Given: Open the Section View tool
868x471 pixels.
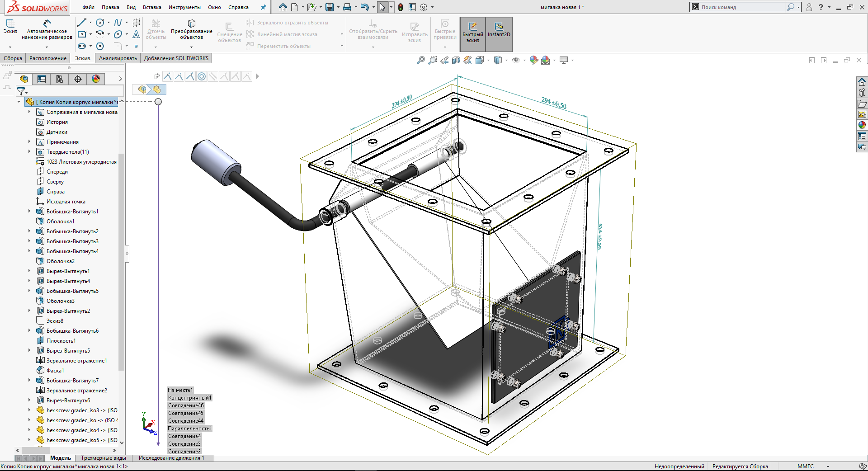Looking at the screenshot, I should pos(456,60).
